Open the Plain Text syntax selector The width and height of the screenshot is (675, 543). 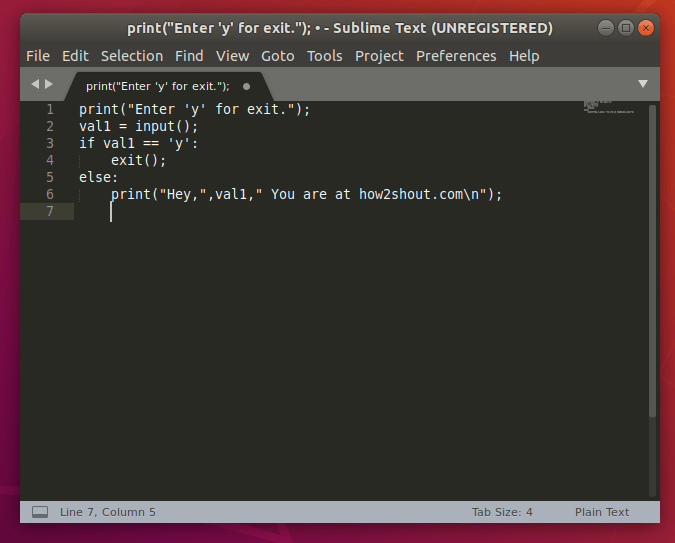tap(602, 512)
